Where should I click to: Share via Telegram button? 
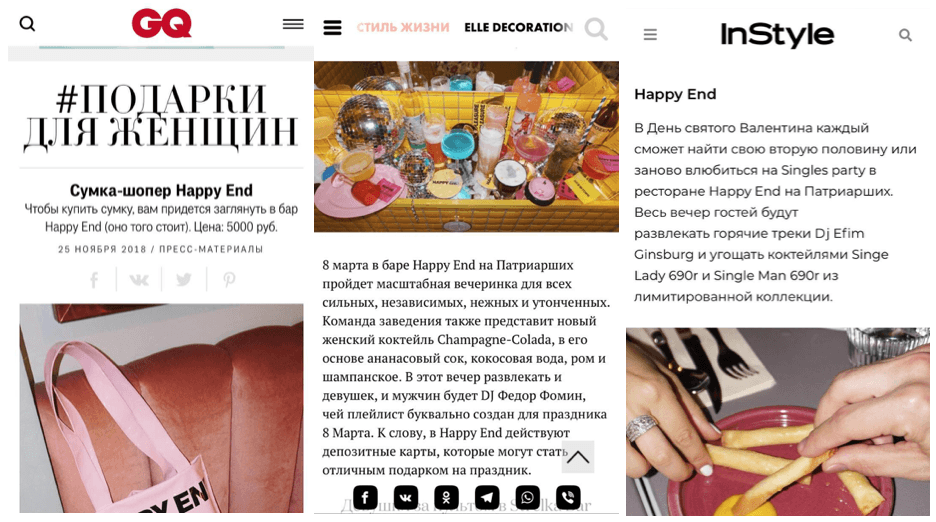pos(487,497)
